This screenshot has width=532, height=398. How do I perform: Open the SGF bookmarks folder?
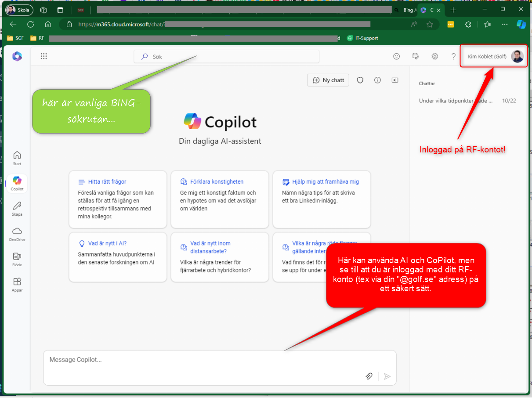click(x=15, y=38)
